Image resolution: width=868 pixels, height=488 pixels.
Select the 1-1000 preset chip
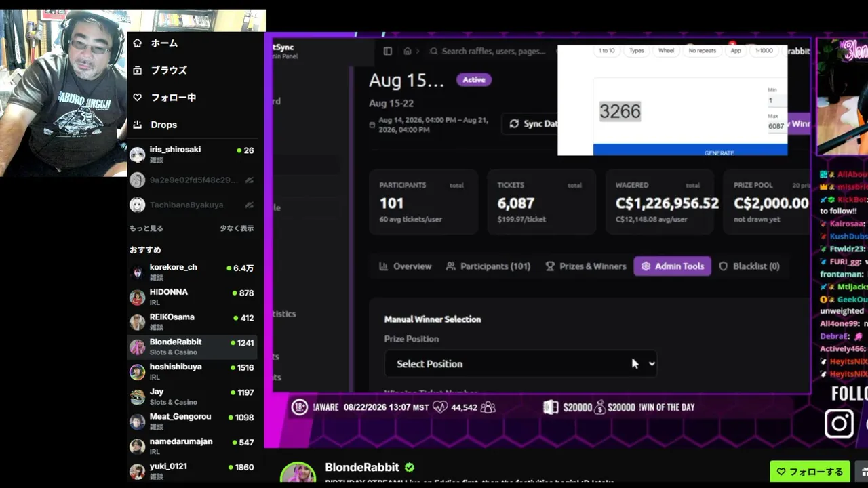pos(764,51)
